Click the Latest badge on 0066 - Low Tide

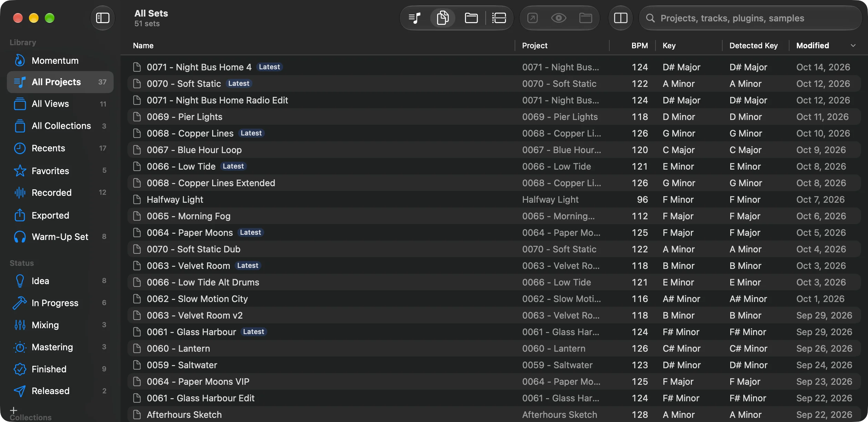[233, 166]
